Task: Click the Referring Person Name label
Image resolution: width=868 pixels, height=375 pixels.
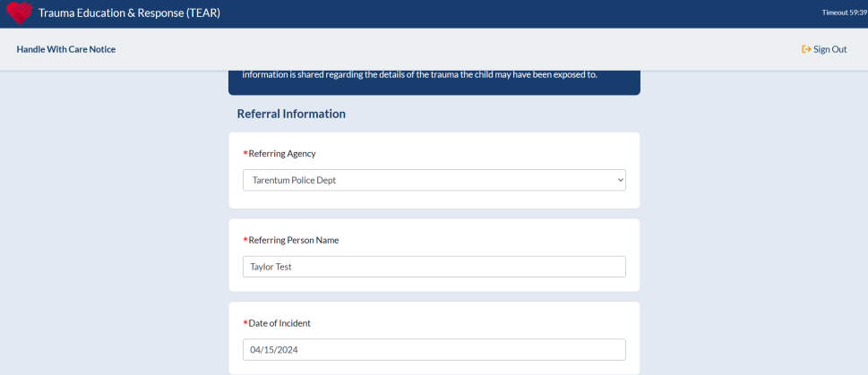Action: (294, 240)
